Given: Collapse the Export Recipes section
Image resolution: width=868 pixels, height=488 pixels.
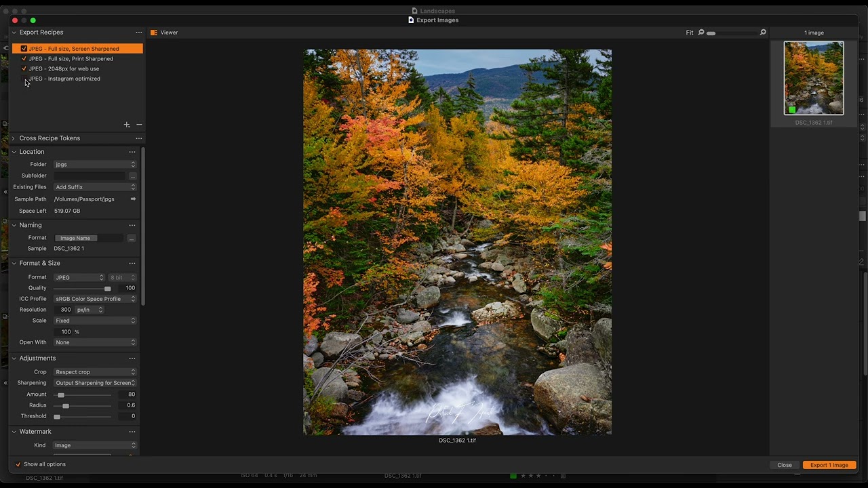Looking at the screenshot, I should click(x=14, y=33).
